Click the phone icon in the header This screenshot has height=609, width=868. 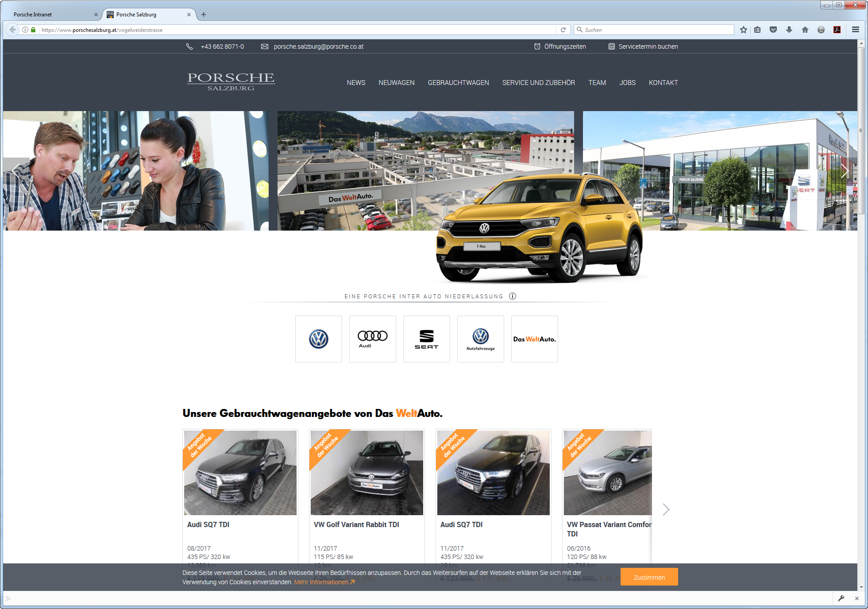(x=190, y=46)
